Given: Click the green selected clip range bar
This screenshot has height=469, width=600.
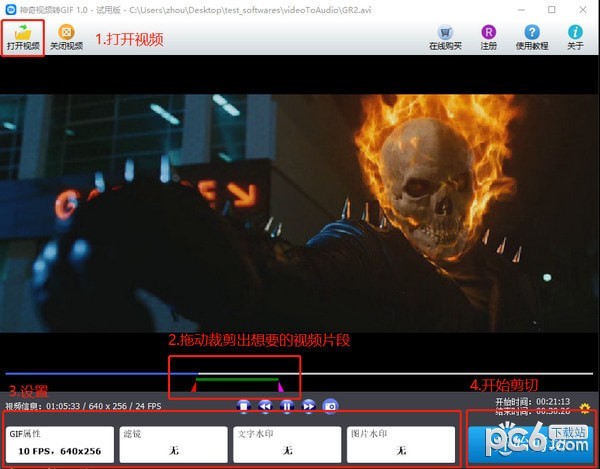Looking at the screenshot, I should pyautogui.click(x=237, y=379).
